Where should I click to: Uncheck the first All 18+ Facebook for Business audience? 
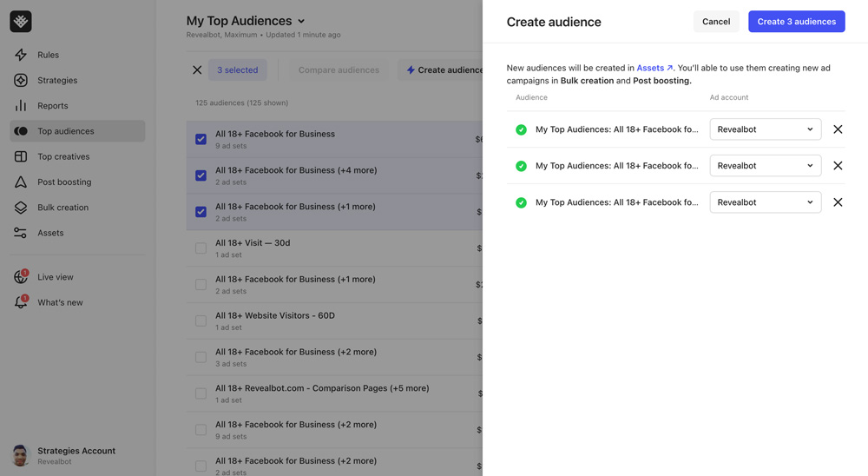pyautogui.click(x=201, y=139)
